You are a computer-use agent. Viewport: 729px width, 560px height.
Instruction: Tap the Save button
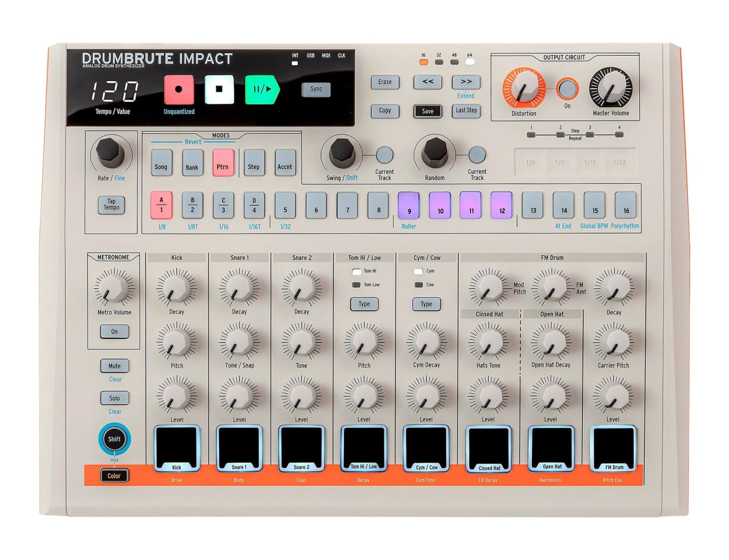point(428,111)
